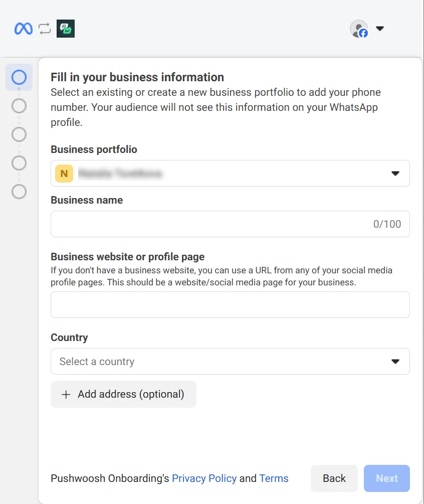Select the second onboarding step circle
Screen dimensions: 424x504
coord(19,106)
